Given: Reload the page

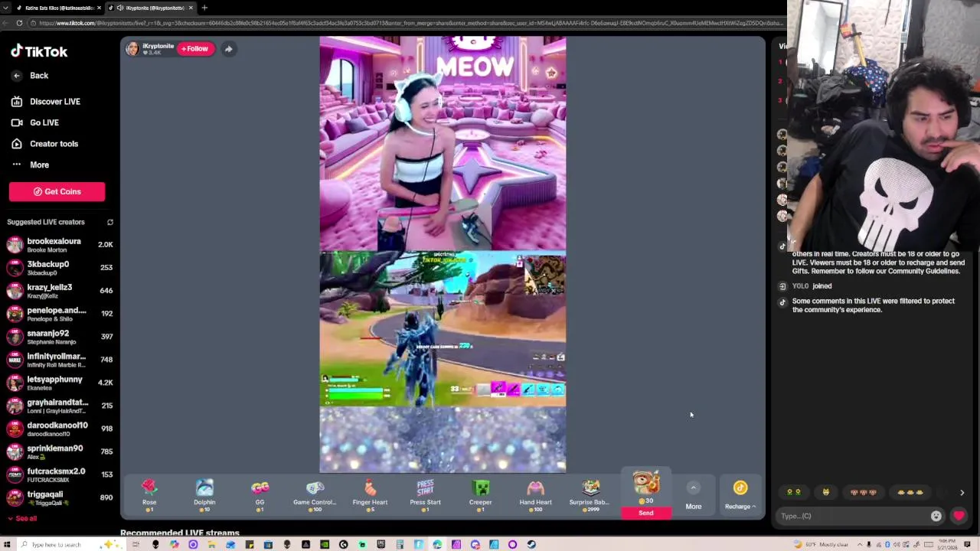Looking at the screenshot, I should pyautogui.click(x=19, y=23).
